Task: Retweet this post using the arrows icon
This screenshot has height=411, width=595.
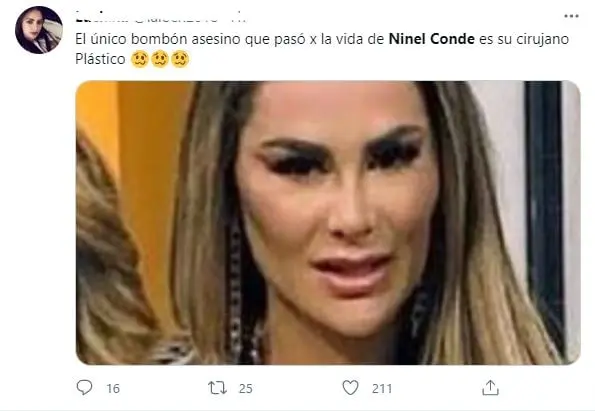Action: coord(217,388)
